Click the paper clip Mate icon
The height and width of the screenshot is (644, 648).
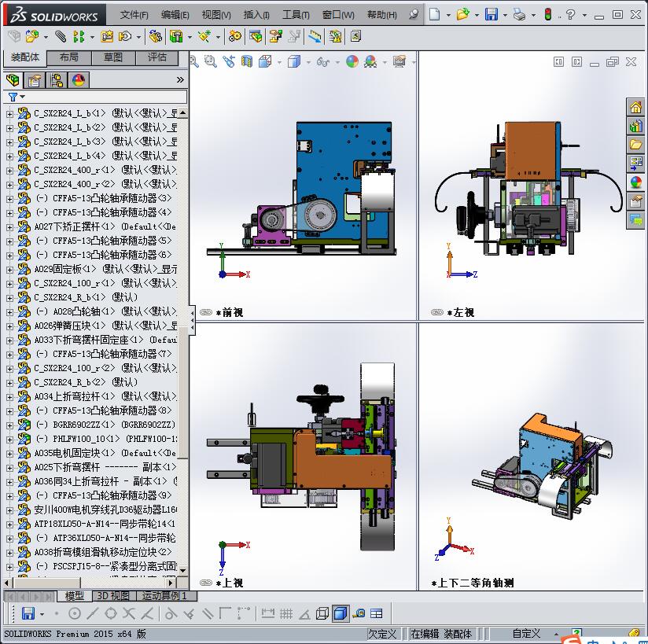pyautogui.click(x=61, y=37)
